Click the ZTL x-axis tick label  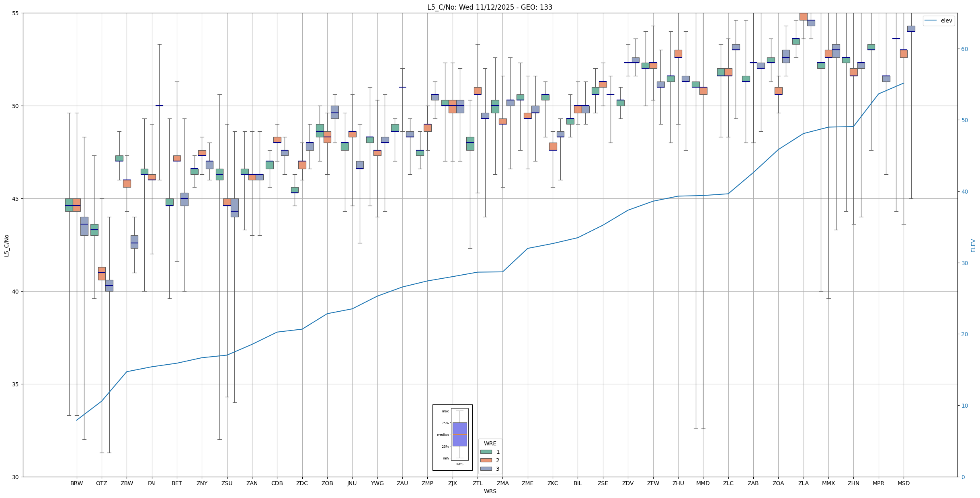(478, 483)
